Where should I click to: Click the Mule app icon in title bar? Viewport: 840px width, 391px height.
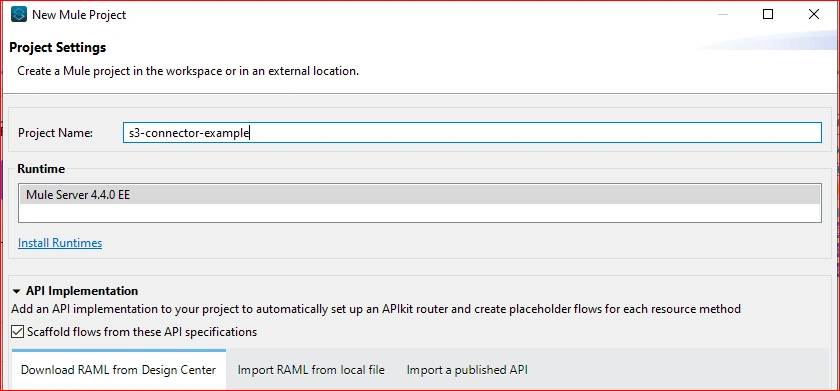(x=18, y=14)
